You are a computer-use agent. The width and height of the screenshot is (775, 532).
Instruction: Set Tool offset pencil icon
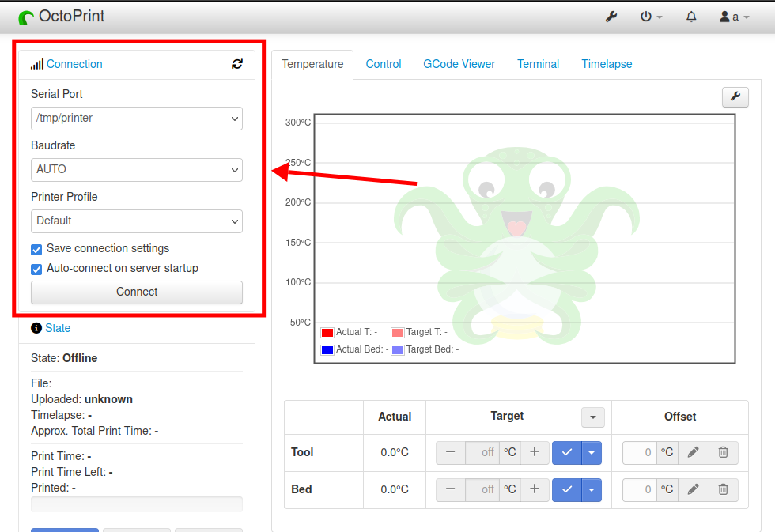point(693,452)
